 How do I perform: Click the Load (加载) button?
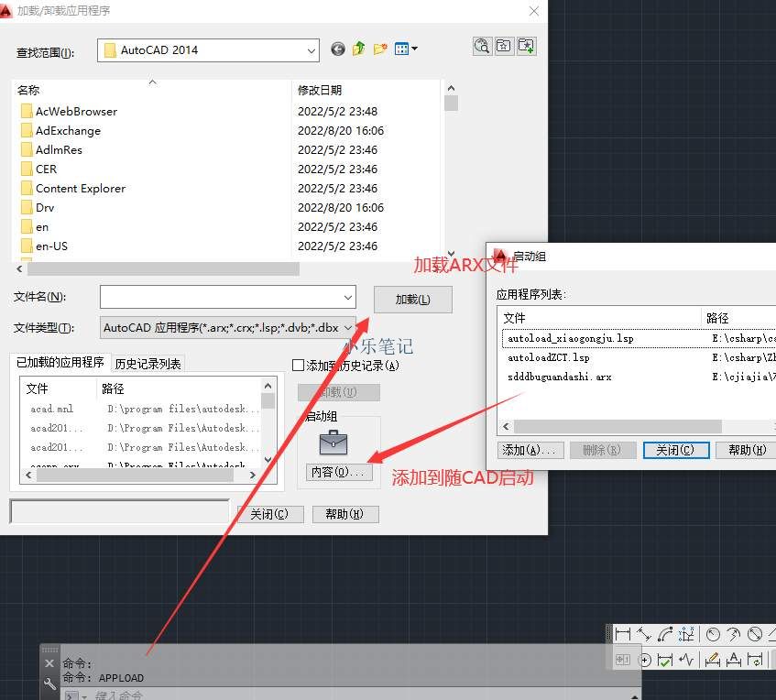pyautogui.click(x=413, y=300)
